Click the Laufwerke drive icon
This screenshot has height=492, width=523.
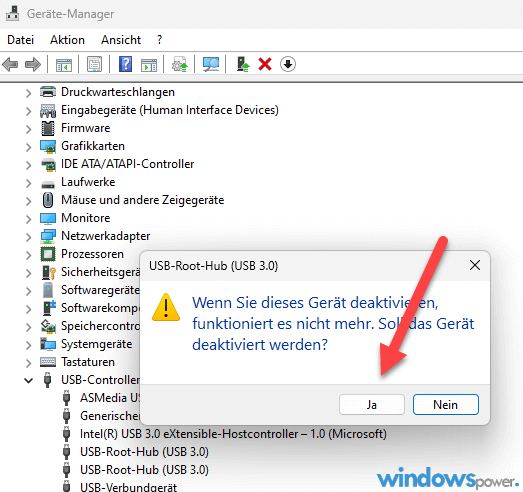pyautogui.click(x=48, y=183)
